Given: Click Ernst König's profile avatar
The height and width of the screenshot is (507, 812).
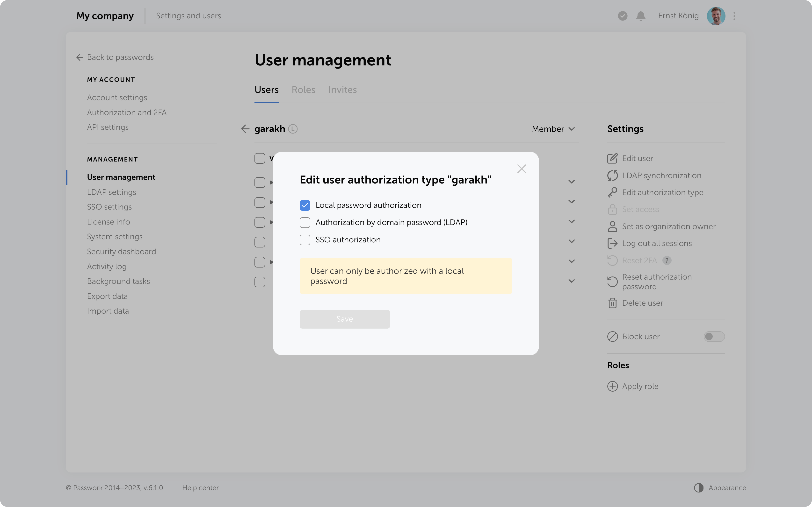Looking at the screenshot, I should (x=716, y=16).
